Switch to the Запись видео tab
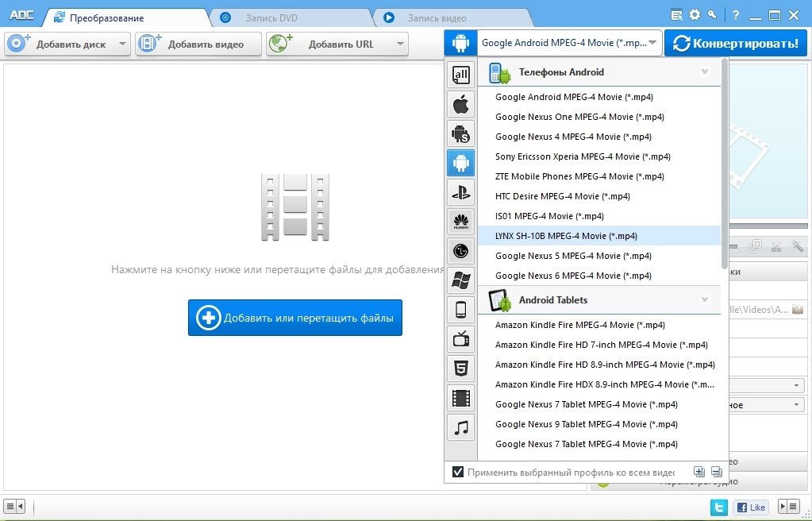This screenshot has height=521, width=812. click(452, 17)
